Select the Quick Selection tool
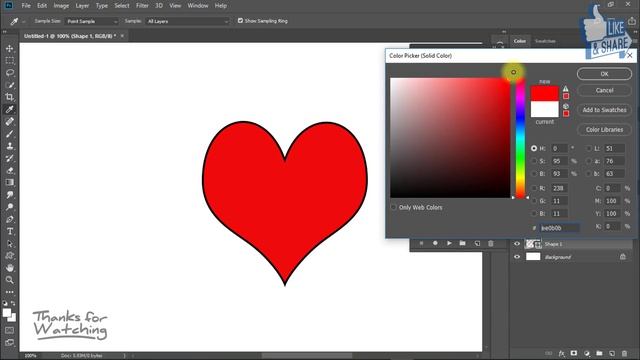Image resolution: width=640 pixels, height=360 pixels. pyautogui.click(x=9, y=85)
